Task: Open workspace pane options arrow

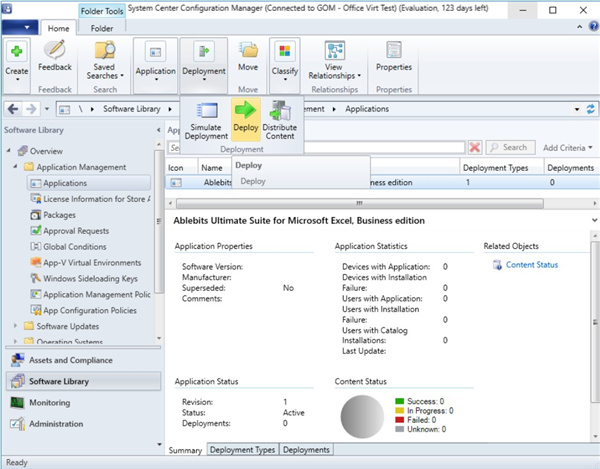Action: click(159, 444)
